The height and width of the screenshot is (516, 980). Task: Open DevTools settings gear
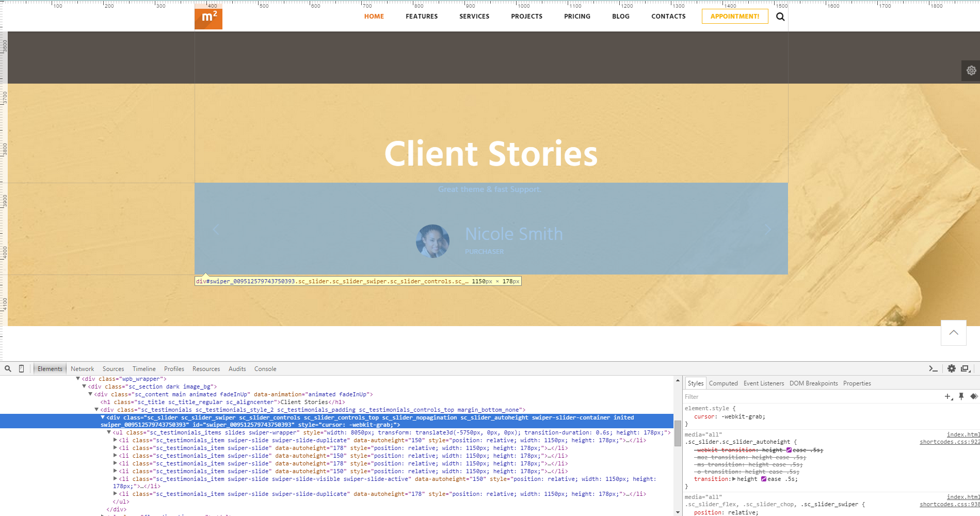951,368
